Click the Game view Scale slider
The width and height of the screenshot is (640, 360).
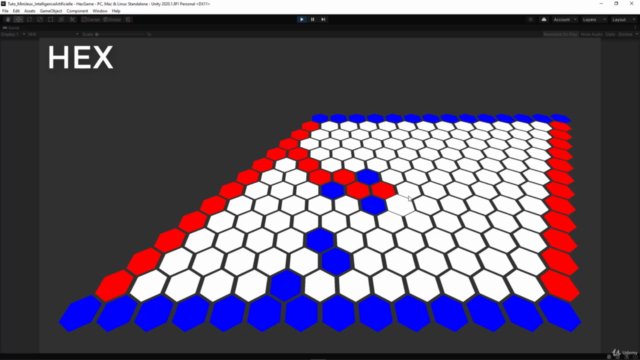[x=121, y=34]
